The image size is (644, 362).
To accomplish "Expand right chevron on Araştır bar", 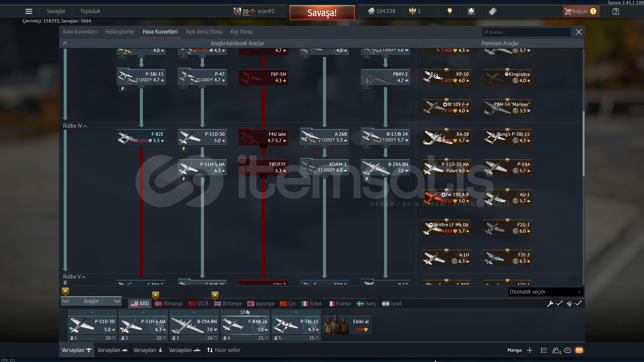I will tap(117, 301).
